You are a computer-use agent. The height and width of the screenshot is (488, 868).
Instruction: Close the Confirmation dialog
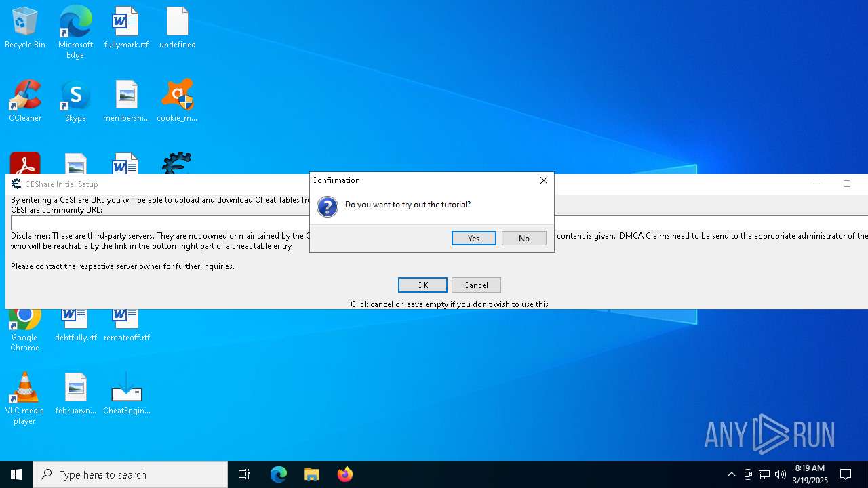(543, 180)
